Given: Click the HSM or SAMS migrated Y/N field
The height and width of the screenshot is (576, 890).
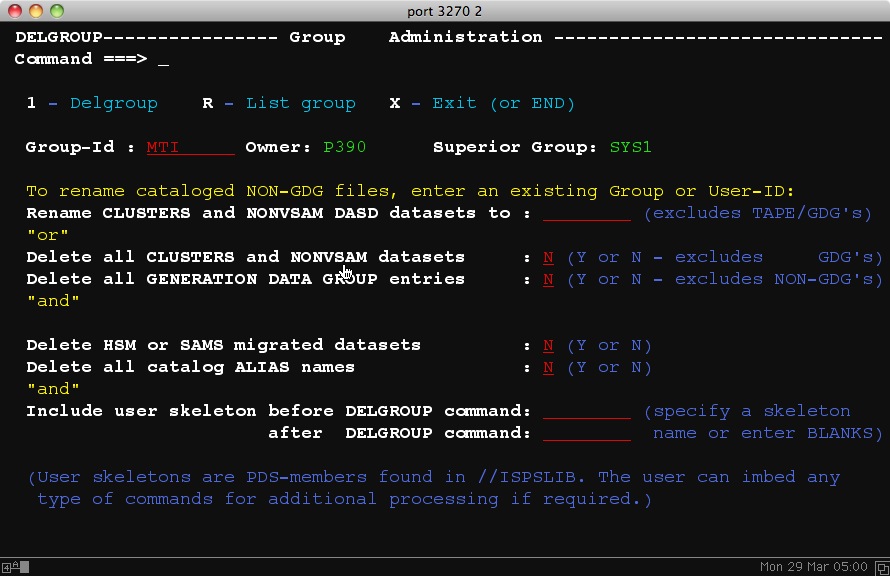Looking at the screenshot, I should (548, 345).
